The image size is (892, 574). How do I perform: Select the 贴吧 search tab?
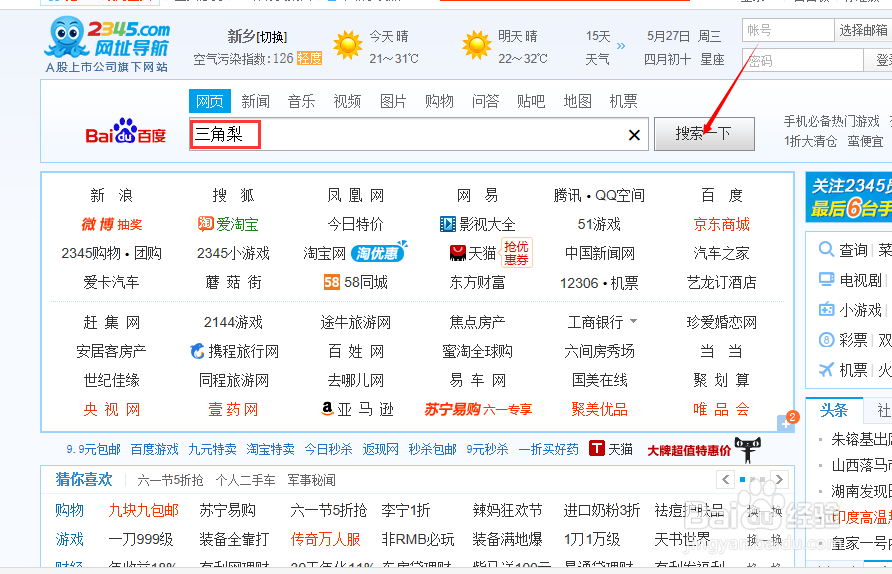point(531,101)
